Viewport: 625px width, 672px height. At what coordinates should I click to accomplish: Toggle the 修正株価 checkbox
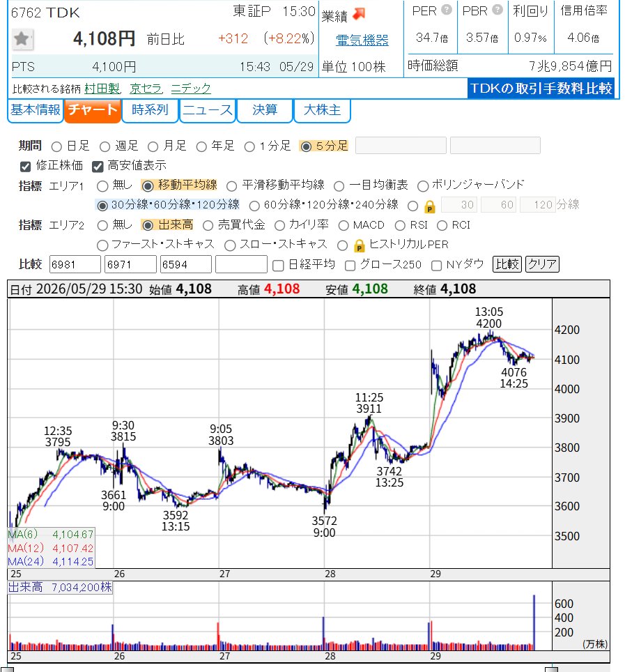(26, 167)
